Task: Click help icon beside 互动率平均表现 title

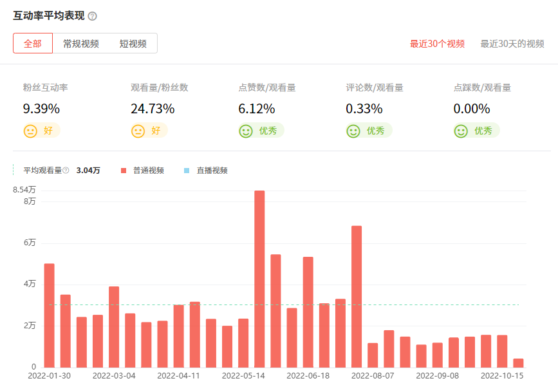Action: pos(92,16)
